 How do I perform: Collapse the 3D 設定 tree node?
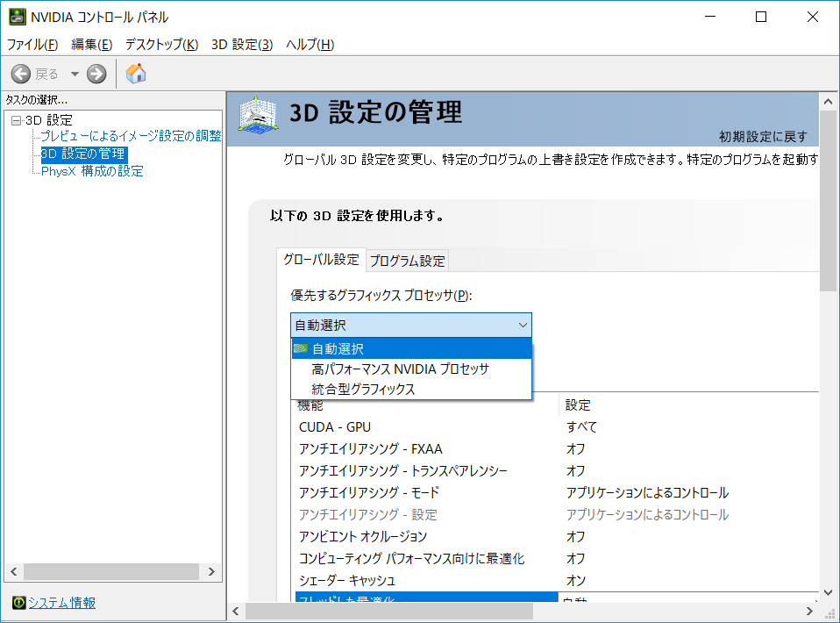coord(16,120)
